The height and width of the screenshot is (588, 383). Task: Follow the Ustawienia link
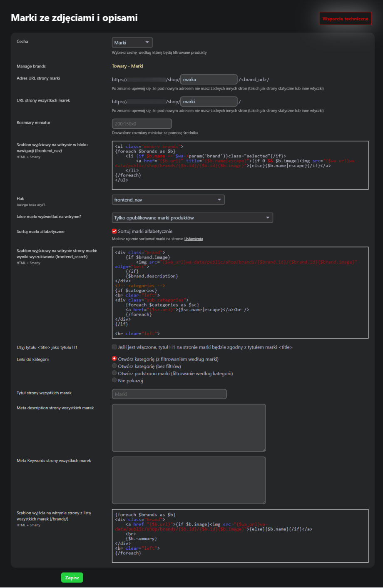(194, 239)
